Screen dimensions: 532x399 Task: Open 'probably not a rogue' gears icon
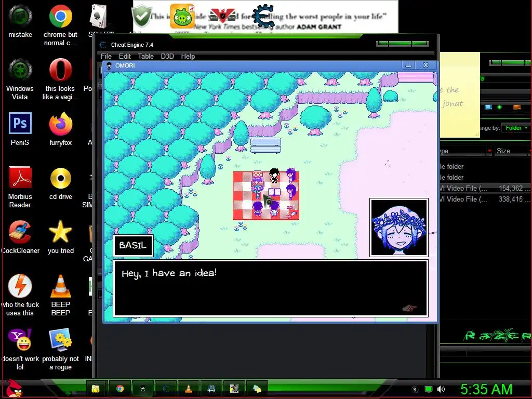pyautogui.click(x=60, y=350)
